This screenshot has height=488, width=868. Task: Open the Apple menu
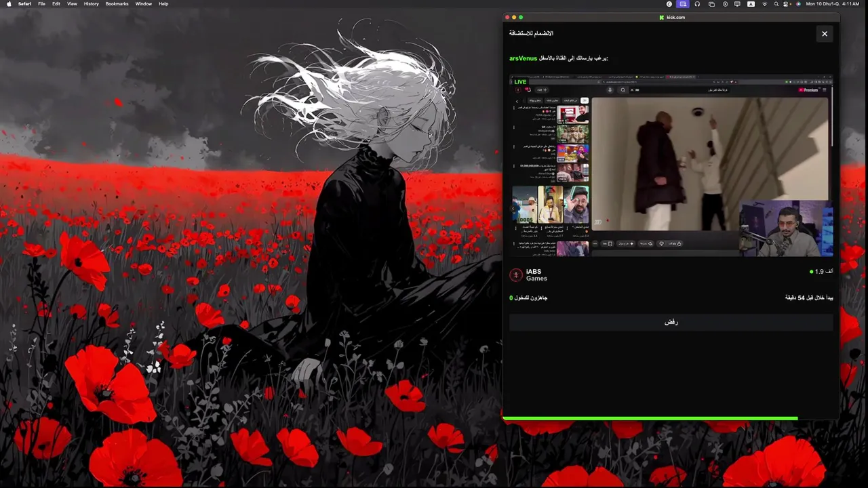9,3
